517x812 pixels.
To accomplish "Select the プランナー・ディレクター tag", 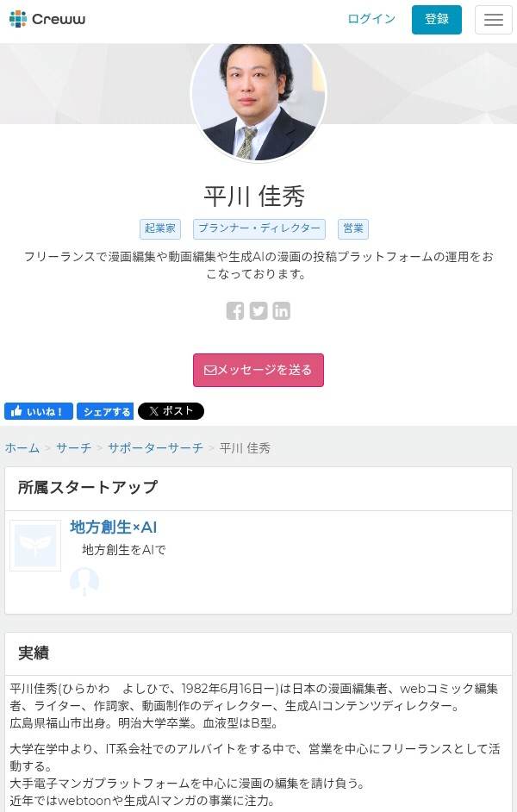I will (x=259, y=228).
